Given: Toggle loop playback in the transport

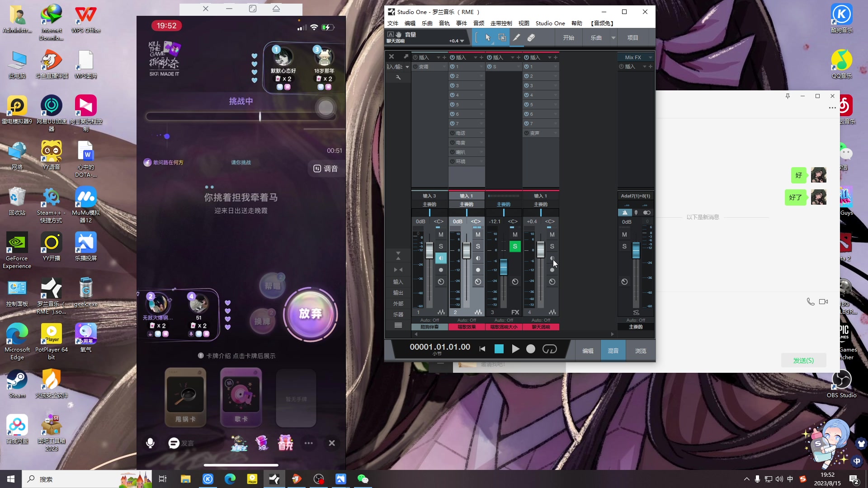Looking at the screenshot, I should coord(549,349).
